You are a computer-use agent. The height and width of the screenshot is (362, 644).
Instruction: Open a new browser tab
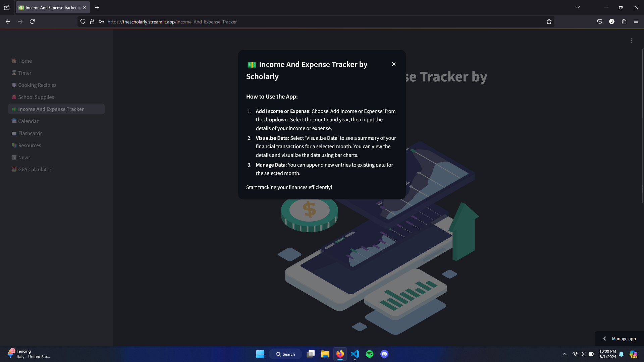point(97,7)
